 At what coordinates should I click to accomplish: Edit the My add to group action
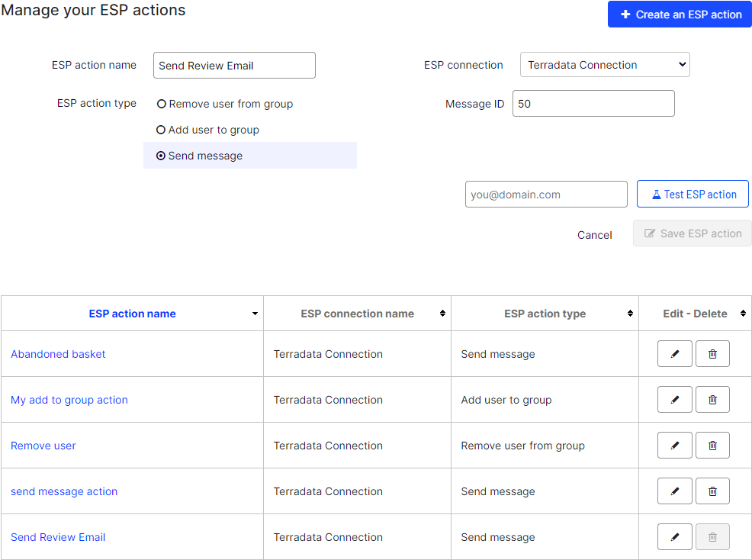click(x=674, y=399)
